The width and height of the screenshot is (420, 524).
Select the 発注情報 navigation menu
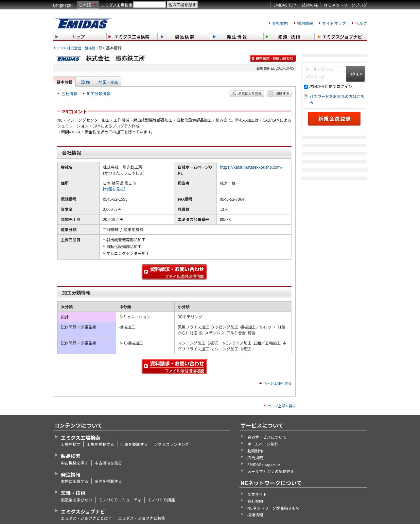point(236,37)
